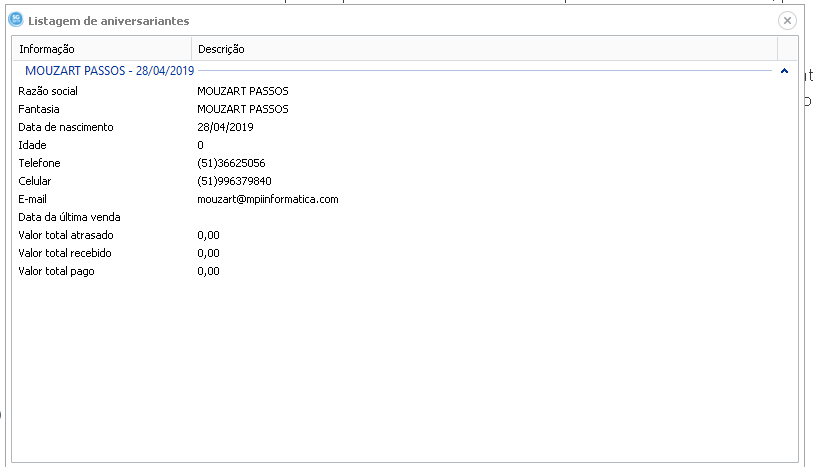Select the Data de nascimento row
Screen dimensions: 813x467
pos(66,127)
